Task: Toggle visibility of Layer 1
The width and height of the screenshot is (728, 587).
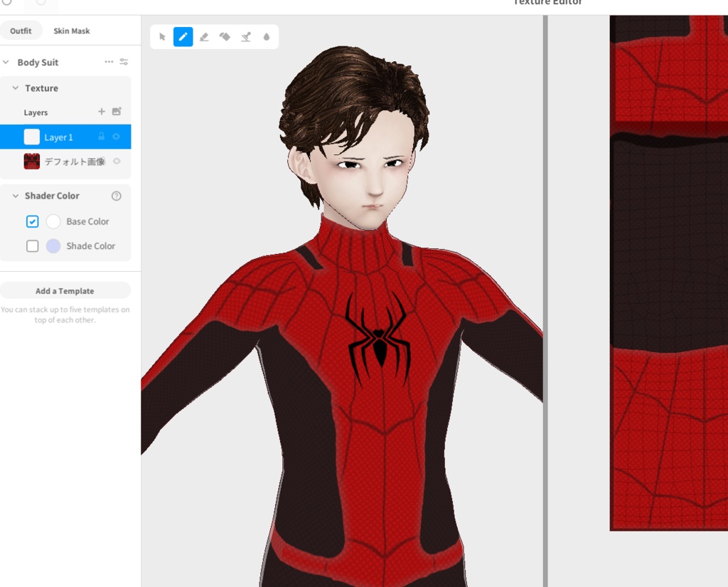Action: 117,137
